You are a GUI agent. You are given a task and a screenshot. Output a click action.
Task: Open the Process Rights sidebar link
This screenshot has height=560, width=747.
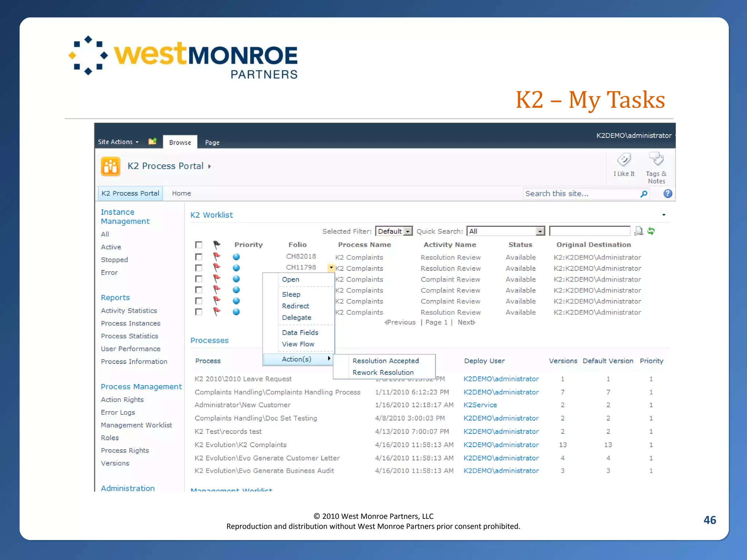coord(125,451)
